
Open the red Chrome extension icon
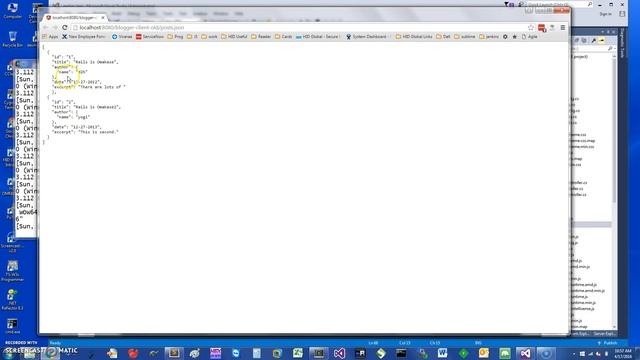click(542, 27)
